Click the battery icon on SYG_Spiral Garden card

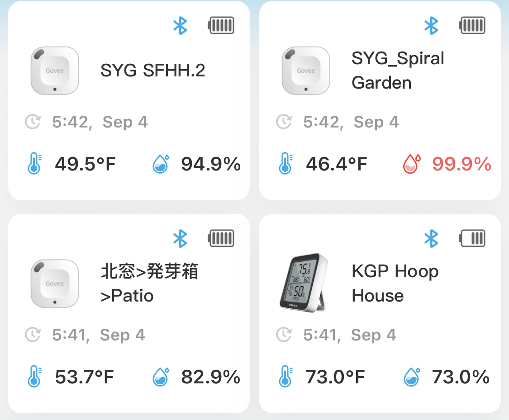472,25
